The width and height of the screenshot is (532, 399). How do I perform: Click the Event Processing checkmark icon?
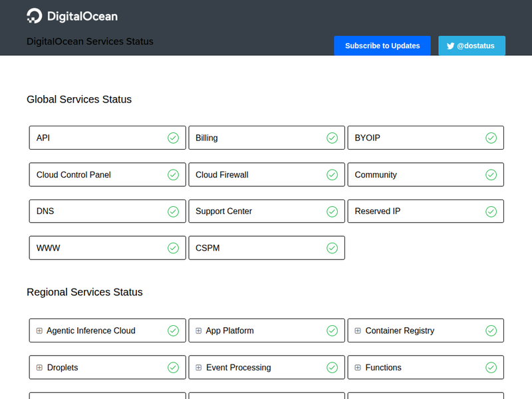pyautogui.click(x=332, y=368)
